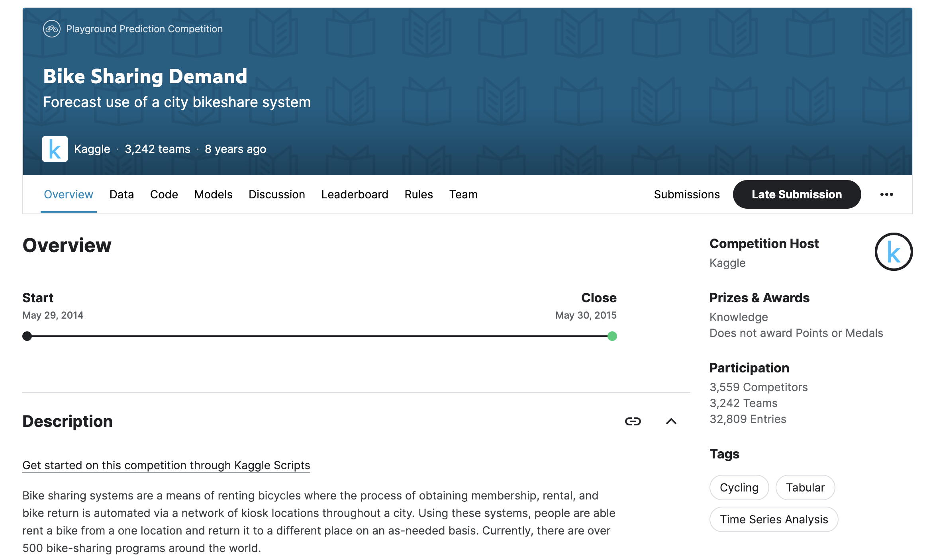Go to the Leaderboard tab
Screen dimensions: 925x560
coord(355,194)
